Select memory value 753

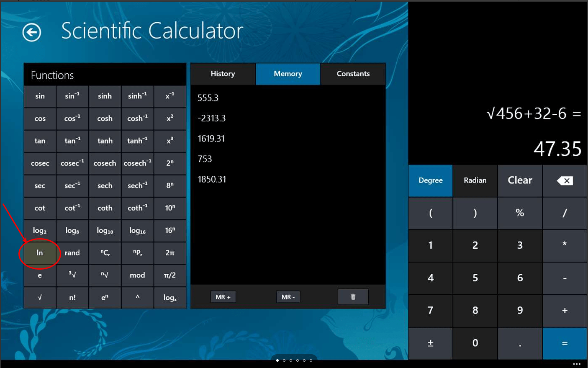point(205,159)
